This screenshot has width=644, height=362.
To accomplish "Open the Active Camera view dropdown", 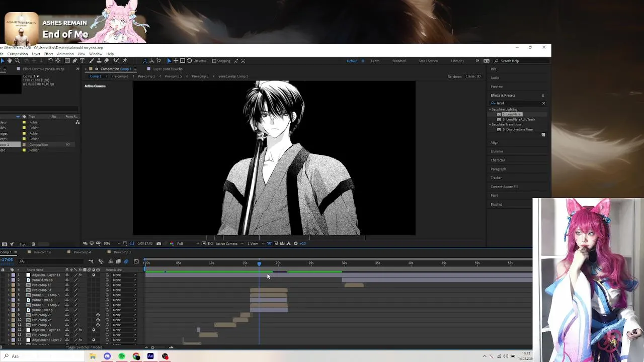I will [x=228, y=244].
